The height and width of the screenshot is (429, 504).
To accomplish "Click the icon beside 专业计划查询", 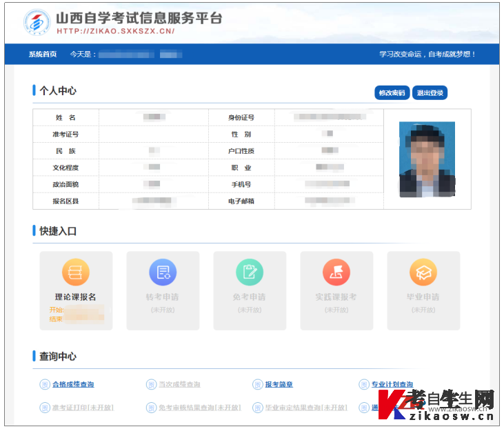I will 364,384.
